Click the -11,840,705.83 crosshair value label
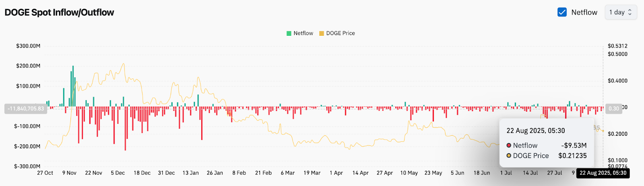Image resolution: width=644 pixels, height=186 pixels. 26,109
